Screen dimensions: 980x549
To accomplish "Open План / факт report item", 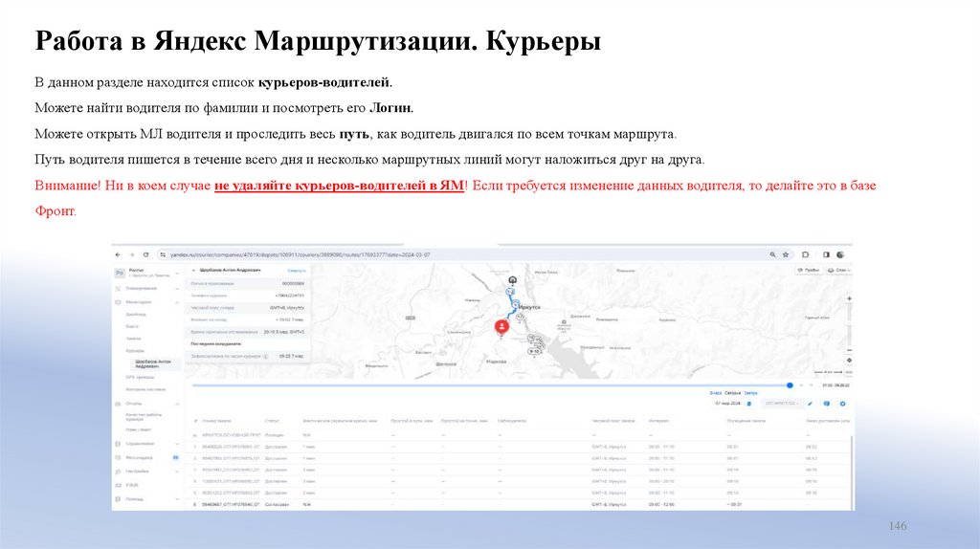I will [x=138, y=429].
